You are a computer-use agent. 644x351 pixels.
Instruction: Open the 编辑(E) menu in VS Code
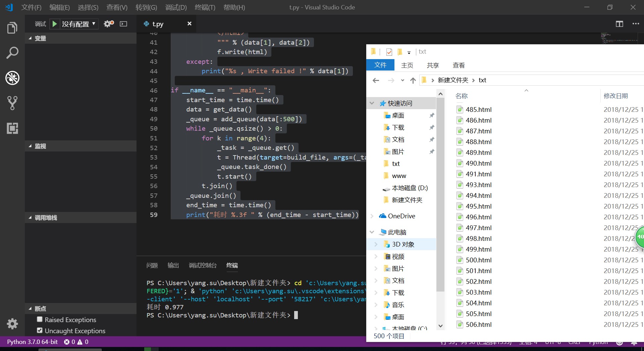click(59, 7)
